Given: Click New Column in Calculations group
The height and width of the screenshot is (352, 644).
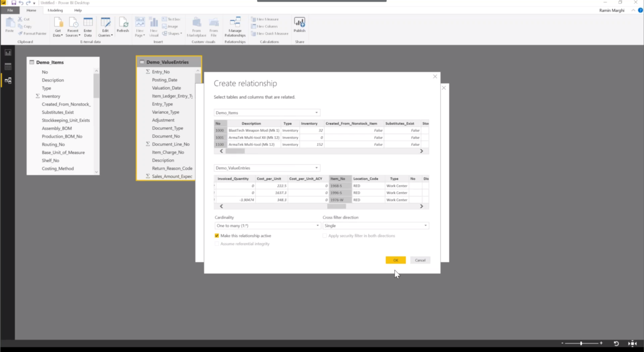Looking at the screenshot, I should [264, 26].
